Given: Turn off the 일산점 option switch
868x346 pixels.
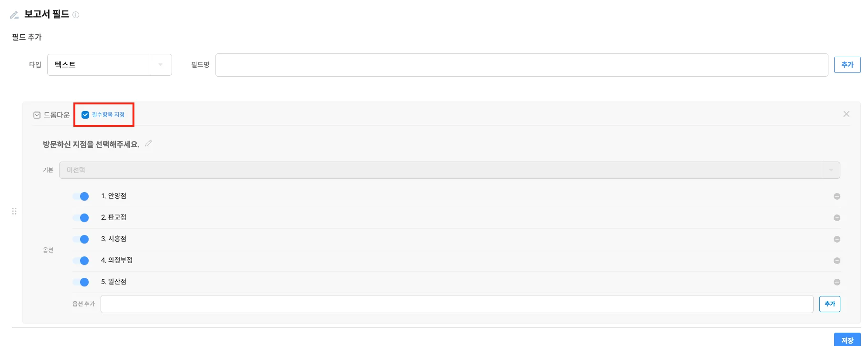Looking at the screenshot, I should tap(81, 282).
